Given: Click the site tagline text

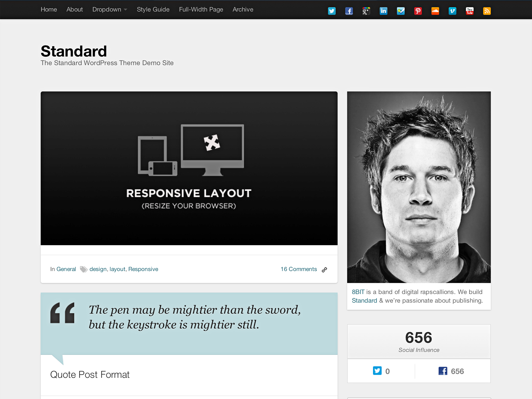Looking at the screenshot, I should (x=107, y=63).
